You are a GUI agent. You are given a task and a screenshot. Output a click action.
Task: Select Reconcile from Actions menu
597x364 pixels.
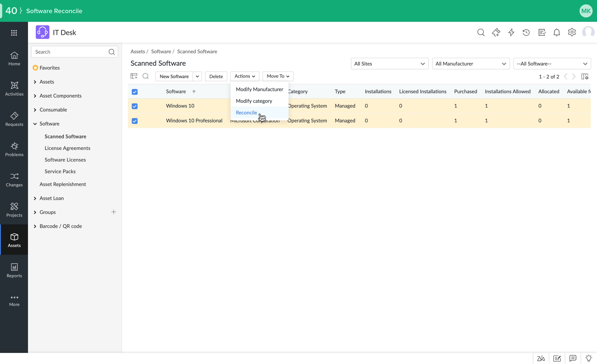259,113
